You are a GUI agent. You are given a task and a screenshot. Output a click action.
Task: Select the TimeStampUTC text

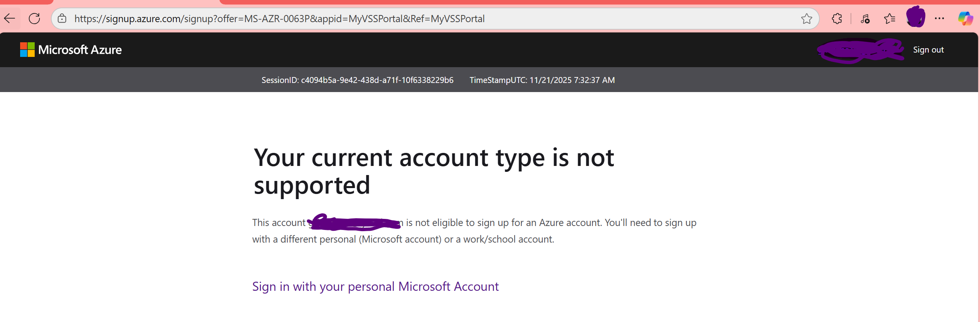tap(542, 80)
